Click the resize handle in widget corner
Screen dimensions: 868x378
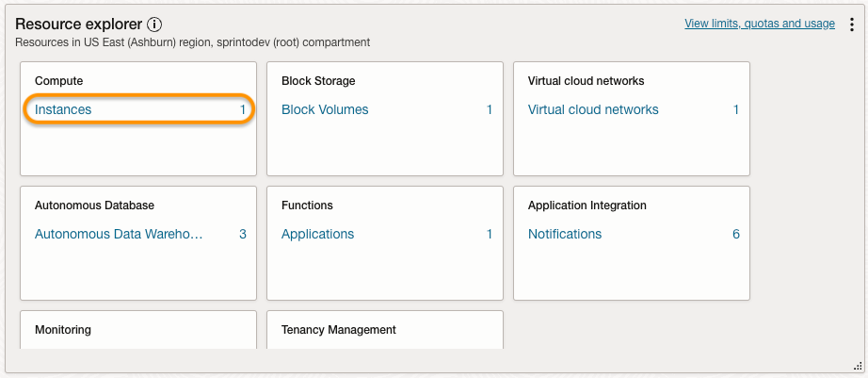[857, 367]
